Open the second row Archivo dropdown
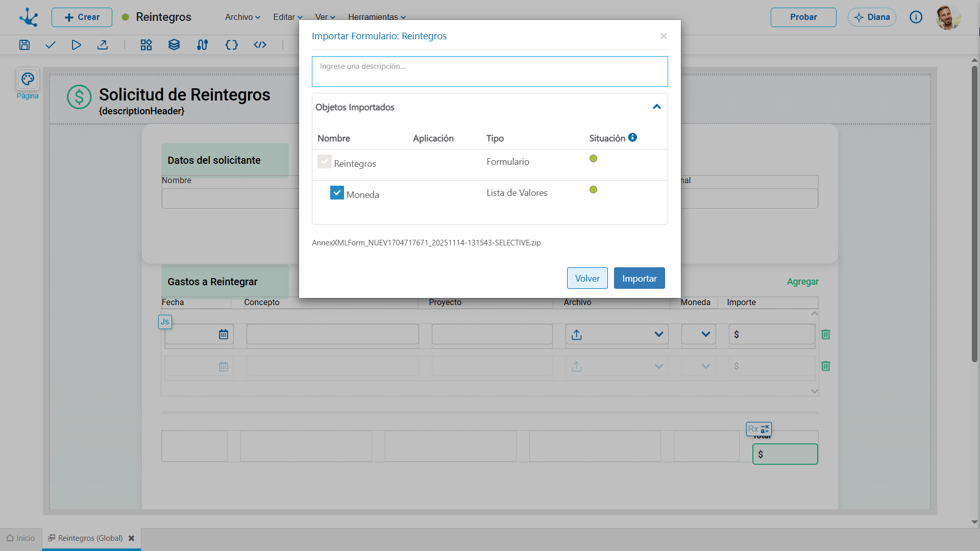 tap(659, 366)
